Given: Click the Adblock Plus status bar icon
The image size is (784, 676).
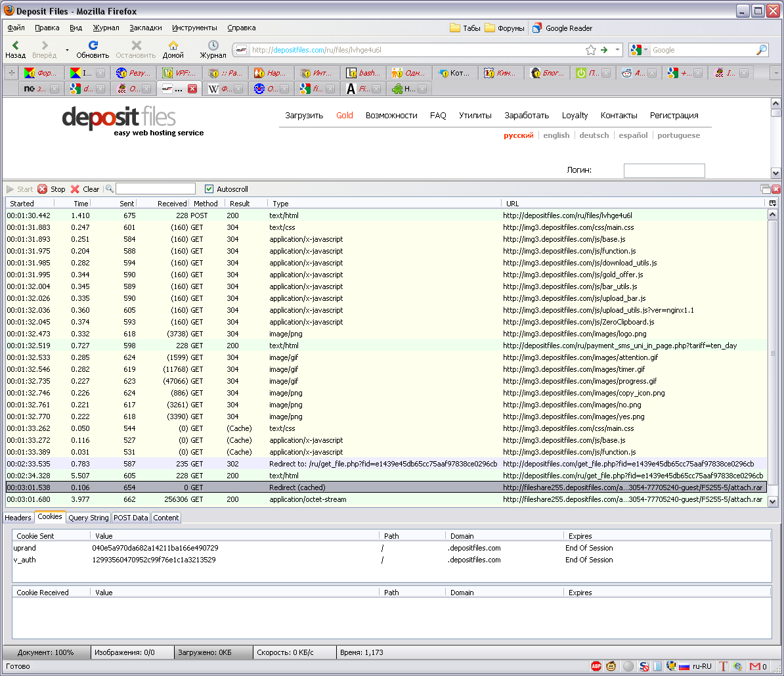Looking at the screenshot, I should [596, 666].
